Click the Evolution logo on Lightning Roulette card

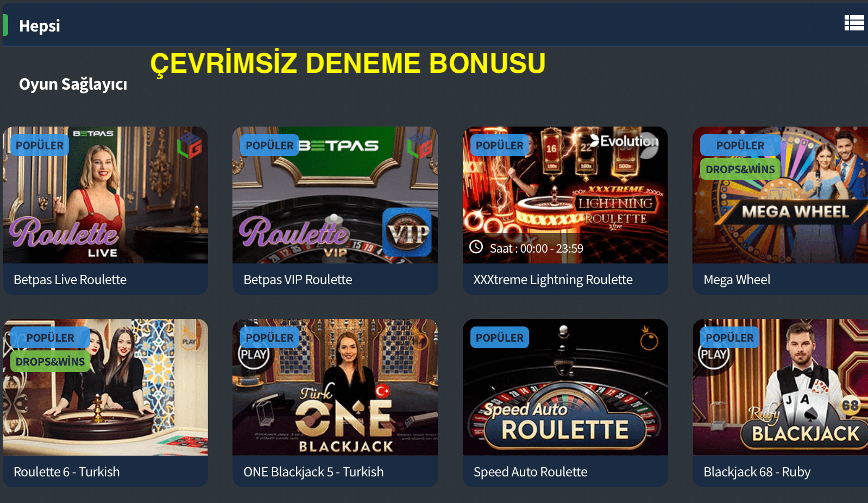[x=624, y=141]
